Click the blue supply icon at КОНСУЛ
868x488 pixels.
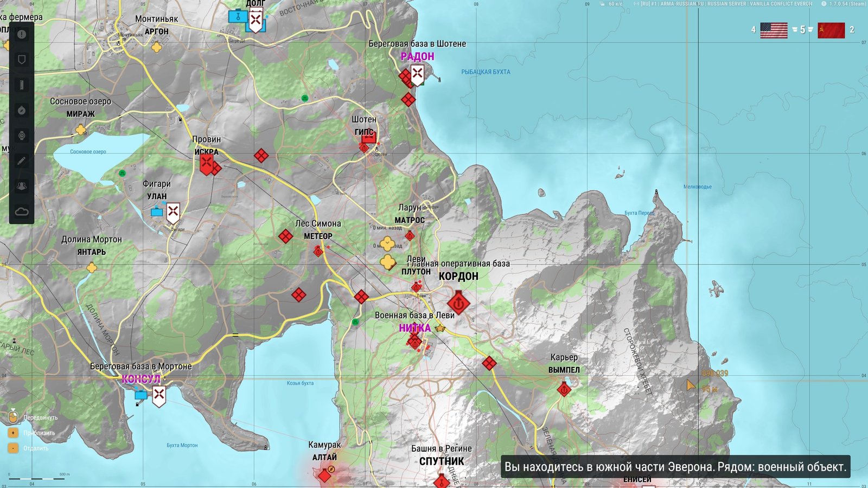(141, 395)
